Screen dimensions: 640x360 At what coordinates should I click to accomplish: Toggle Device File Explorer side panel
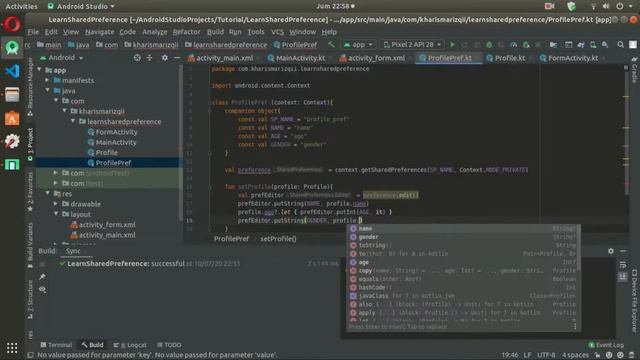(634, 301)
